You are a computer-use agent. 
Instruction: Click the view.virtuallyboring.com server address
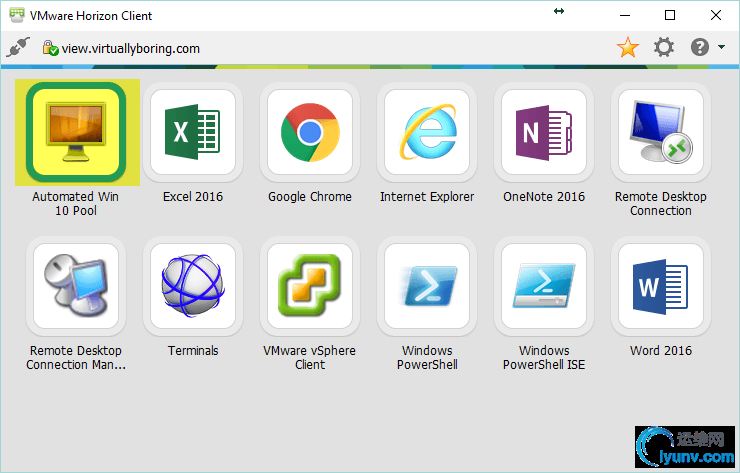click(131, 49)
